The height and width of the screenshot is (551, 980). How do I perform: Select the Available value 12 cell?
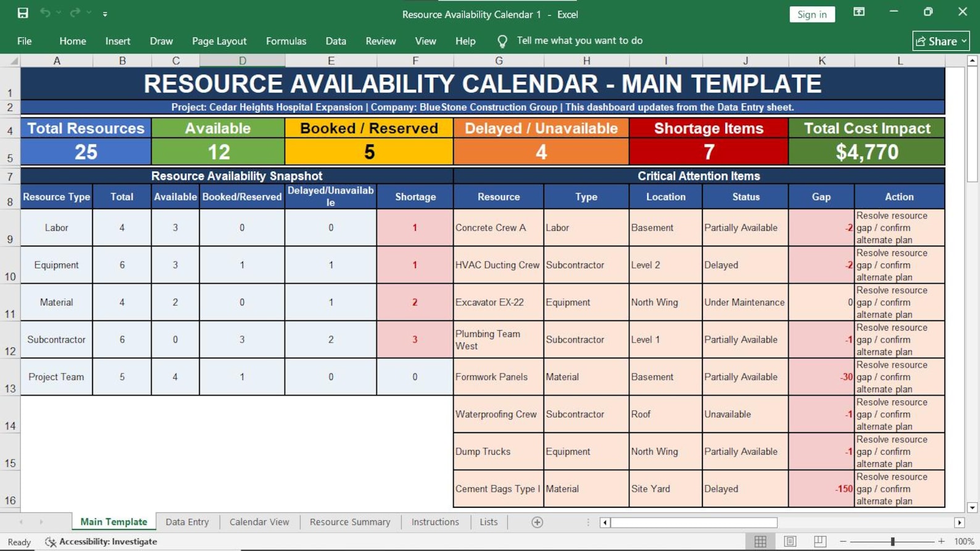click(218, 152)
